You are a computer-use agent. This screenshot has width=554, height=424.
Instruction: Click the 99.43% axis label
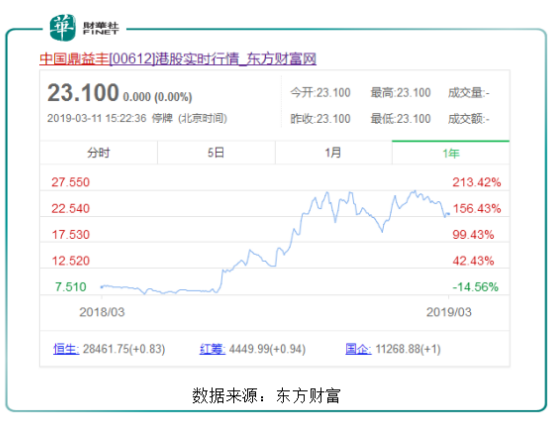tap(473, 235)
